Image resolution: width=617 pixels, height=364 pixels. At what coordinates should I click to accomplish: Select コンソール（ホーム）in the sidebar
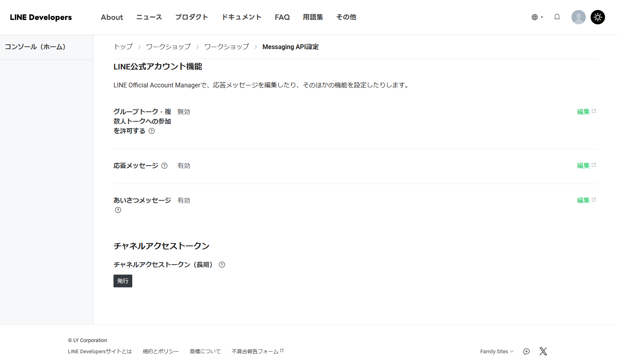click(35, 47)
